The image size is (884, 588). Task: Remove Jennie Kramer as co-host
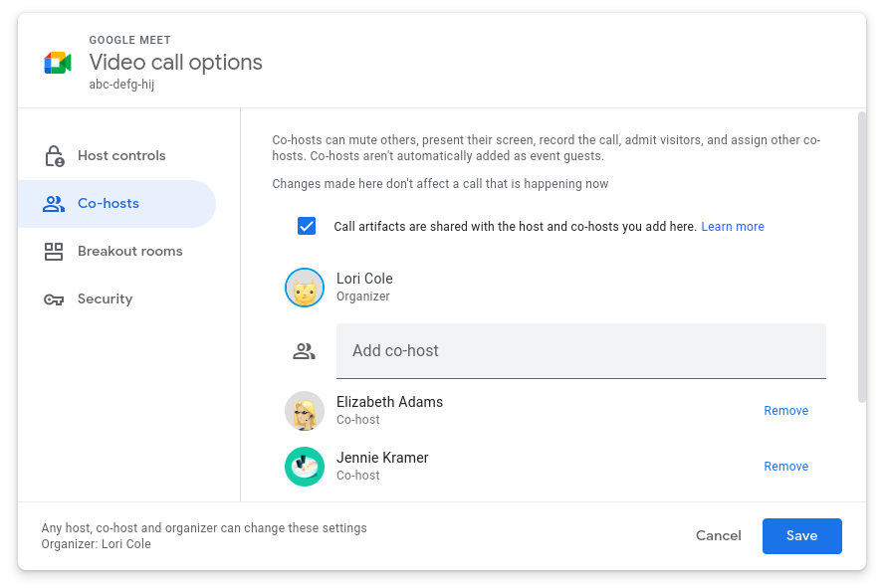pyautogui.click(x=785, y=467)
